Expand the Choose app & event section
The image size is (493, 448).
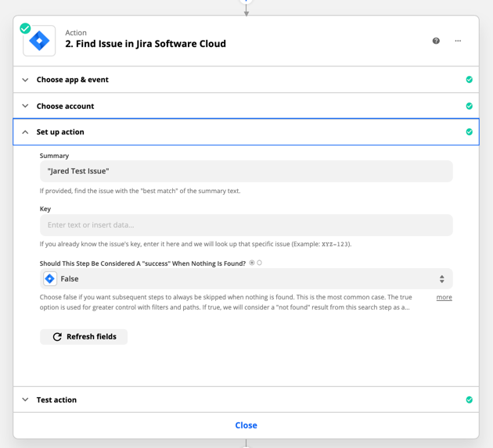[x=246, y=80]
